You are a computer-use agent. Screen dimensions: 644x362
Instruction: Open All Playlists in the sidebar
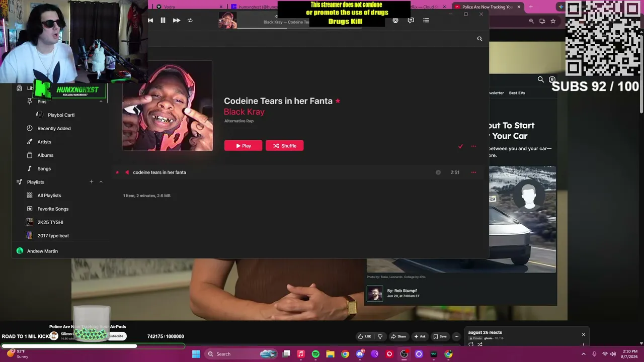coord(49,196)
